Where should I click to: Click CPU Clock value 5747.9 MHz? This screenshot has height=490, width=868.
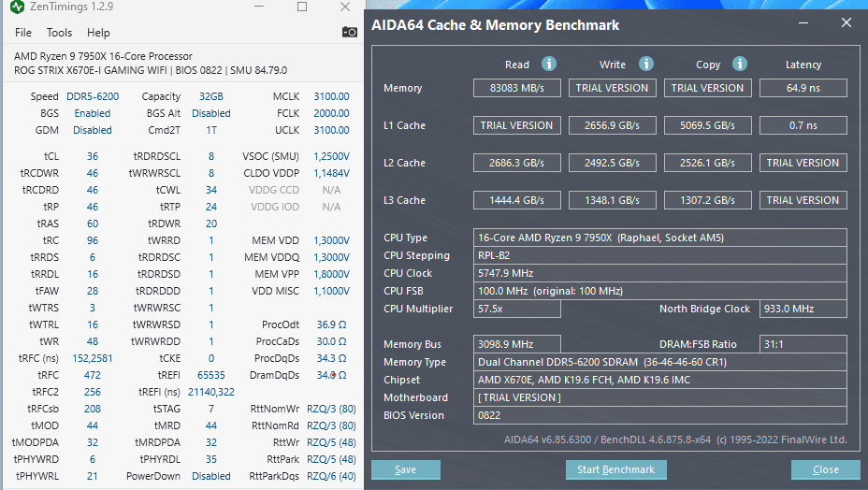pos(659,273)
